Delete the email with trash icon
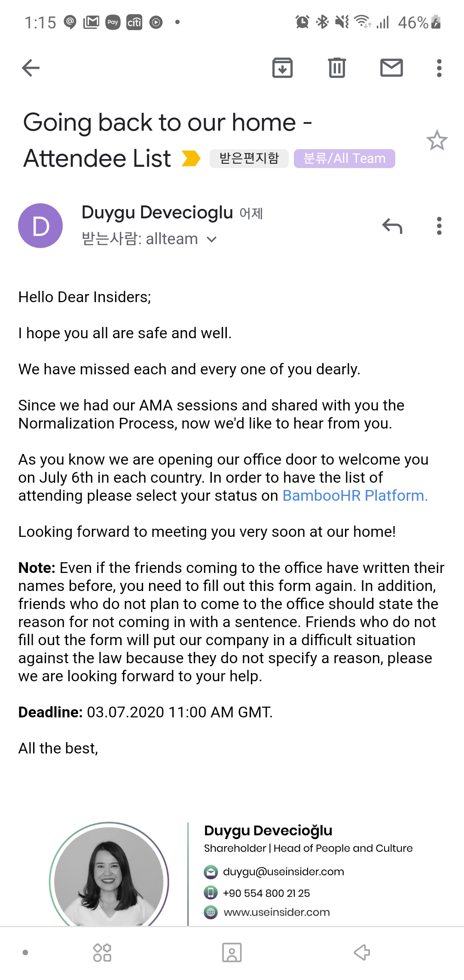This screenshot has width=464, height=980. click(337, 68)
